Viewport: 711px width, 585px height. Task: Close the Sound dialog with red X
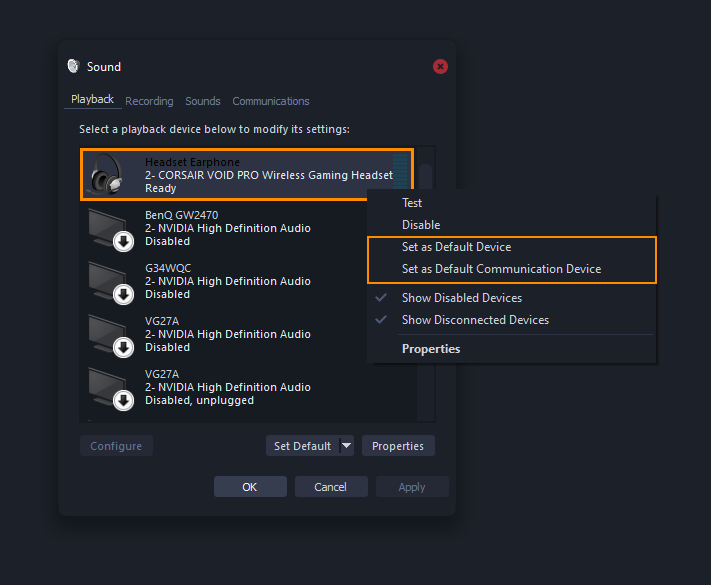[440, 67]
